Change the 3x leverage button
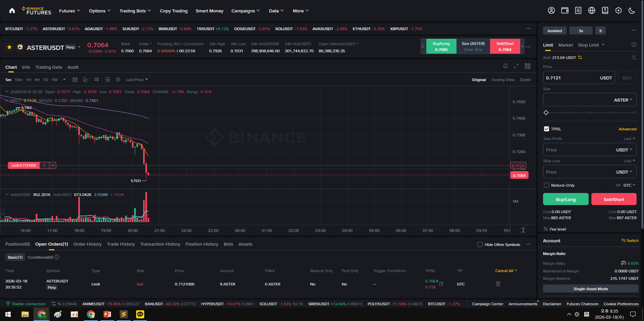The image size is (644, 321). point(581,31)
